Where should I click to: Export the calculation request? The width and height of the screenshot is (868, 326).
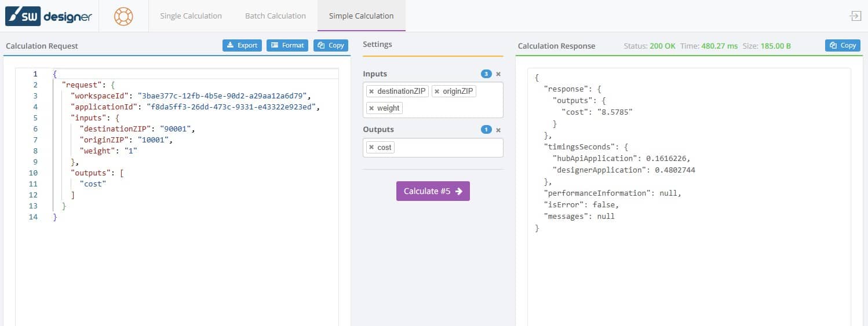pyautogui.click(x=242, y=45)
